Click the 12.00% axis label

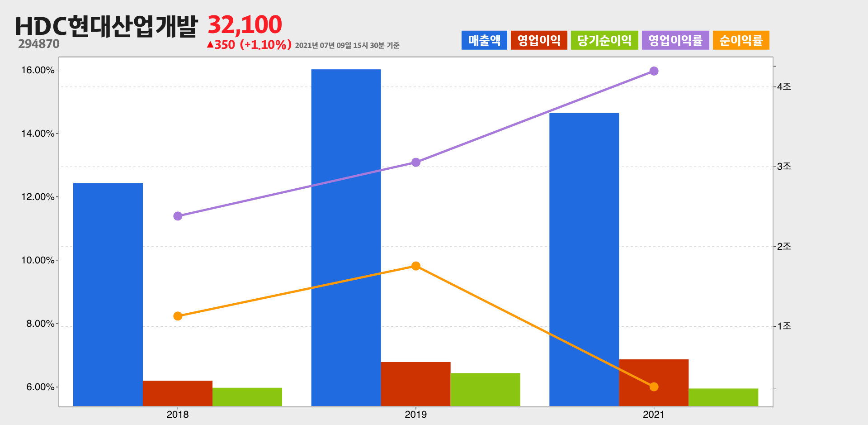click(38, 197)
